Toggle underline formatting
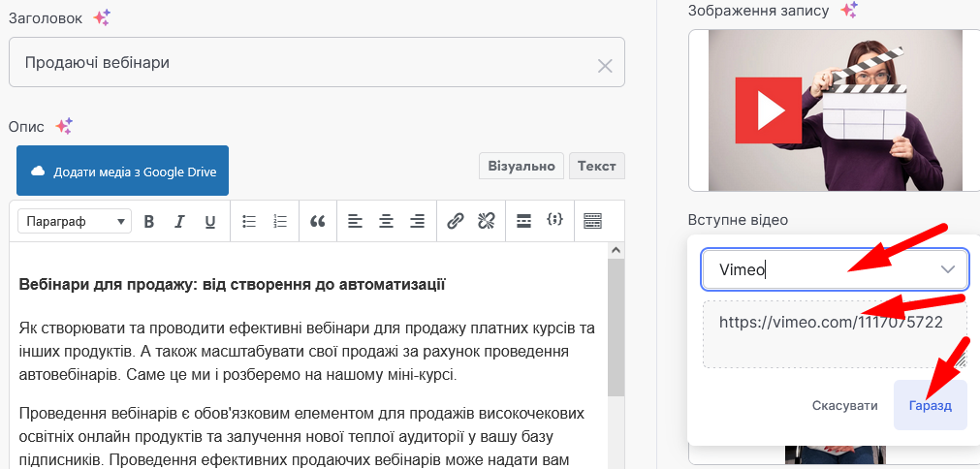Viewport: 980px width, 469px height. pos(210,221)
